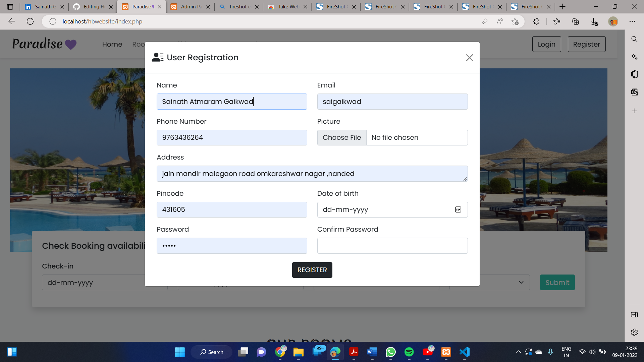This screenshot has height=362, width=644.
Task: Start Read aloud for the page
Action: click(x=500, y=21)
